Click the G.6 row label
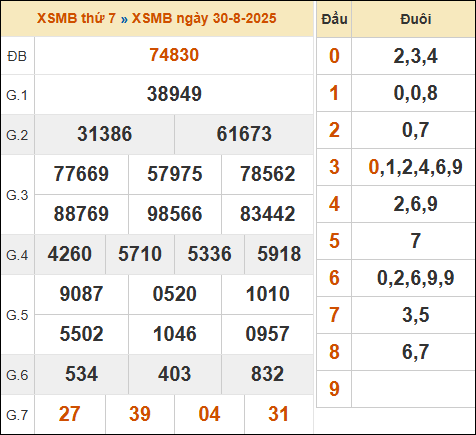 point(17,375)
